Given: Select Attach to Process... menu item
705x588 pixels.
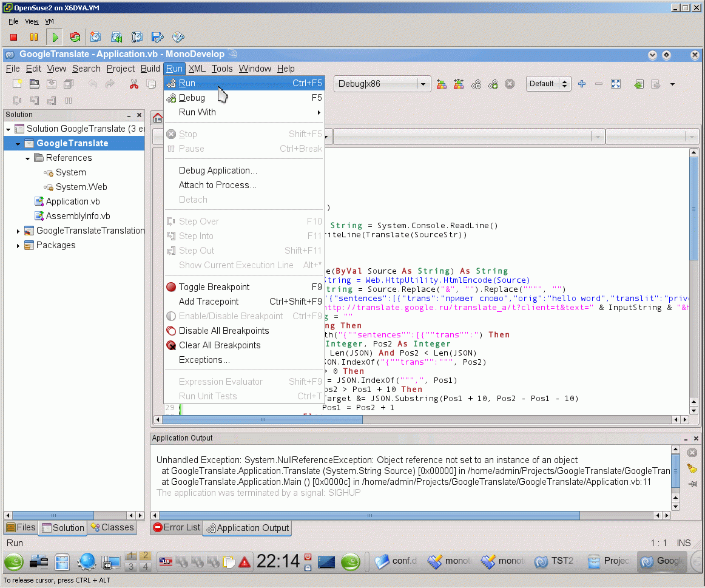Looking at the screenshot, I should pyautogui.click(x=244, y=185).
